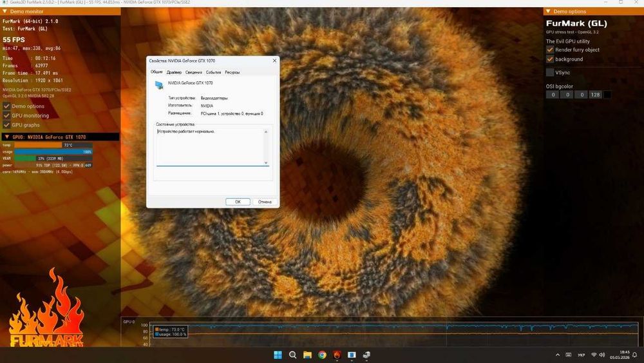644x363 pixels.
Task: Collapse the GPU0 NVIDIA GeForce GTX 1070 section
Action: [x=7, y=137]
